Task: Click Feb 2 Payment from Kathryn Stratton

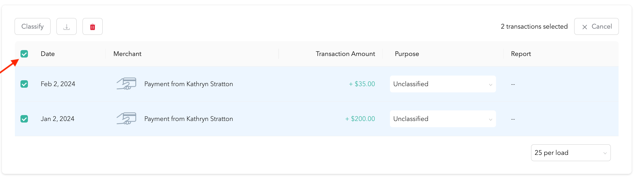Action: click(x=189, y=84)
